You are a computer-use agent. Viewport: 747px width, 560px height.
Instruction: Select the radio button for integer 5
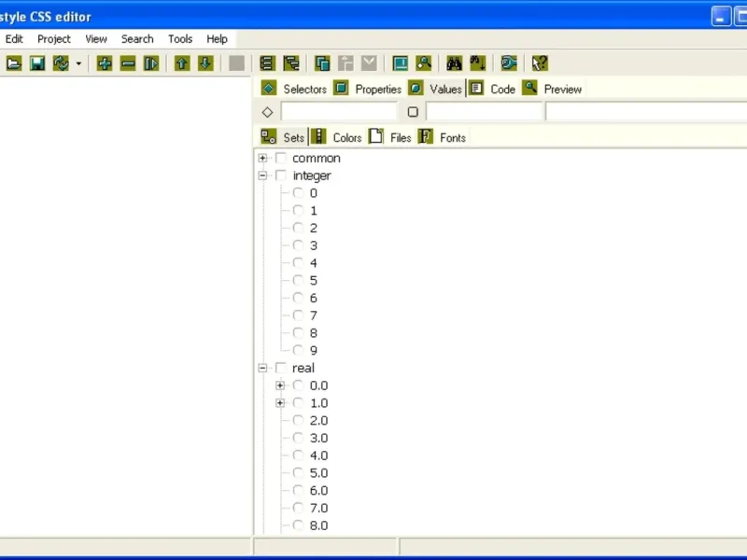298,281
